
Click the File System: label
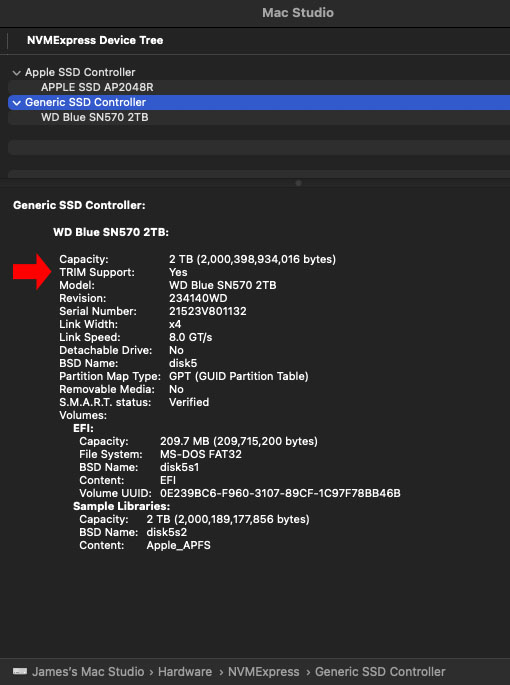click(x=111, y=454)
